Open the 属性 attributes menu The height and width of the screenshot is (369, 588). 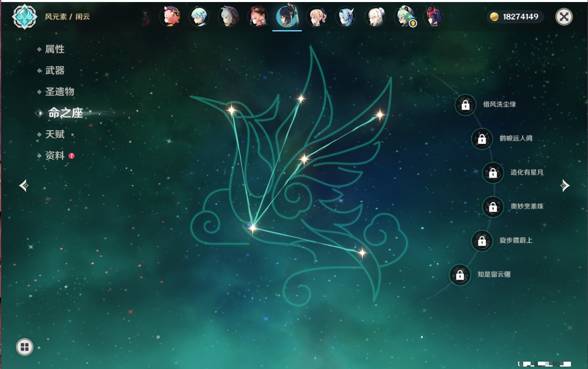55,49
